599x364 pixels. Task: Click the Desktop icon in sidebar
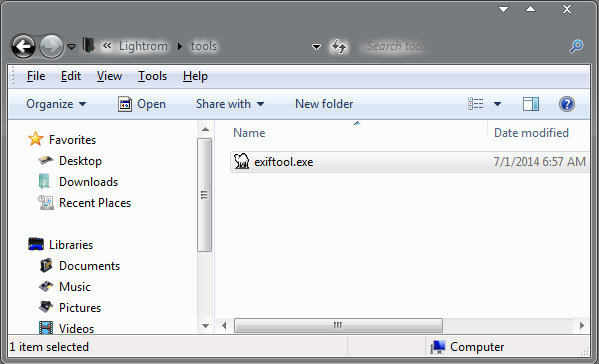[x=46, y=160]
